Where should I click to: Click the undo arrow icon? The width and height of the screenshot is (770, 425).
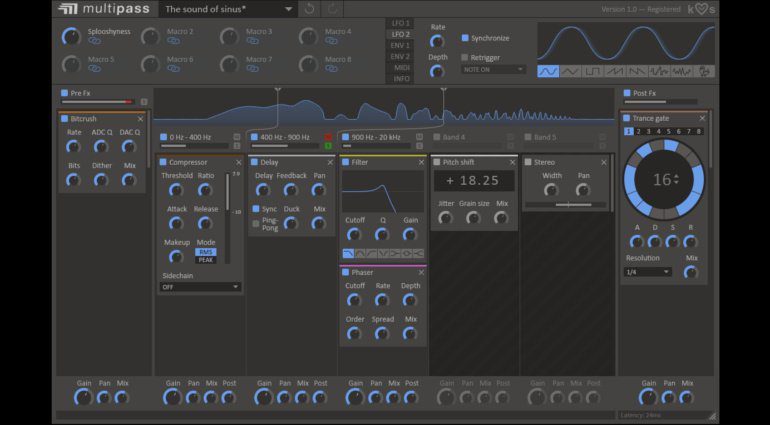click(x=309, y=9)
